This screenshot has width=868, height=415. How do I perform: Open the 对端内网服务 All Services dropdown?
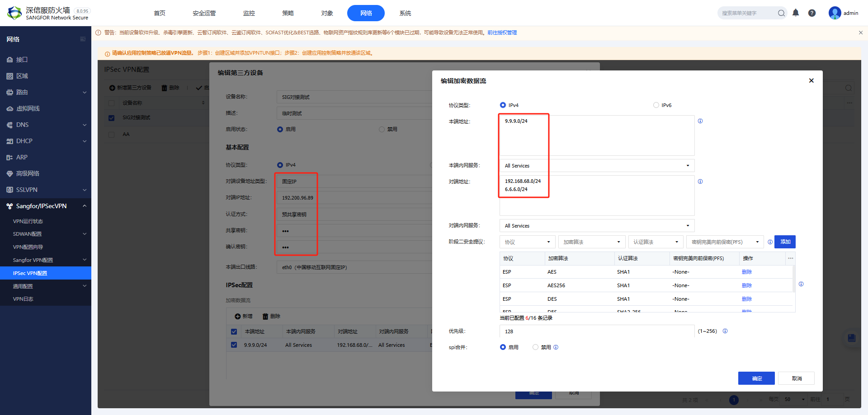(597, 226)
